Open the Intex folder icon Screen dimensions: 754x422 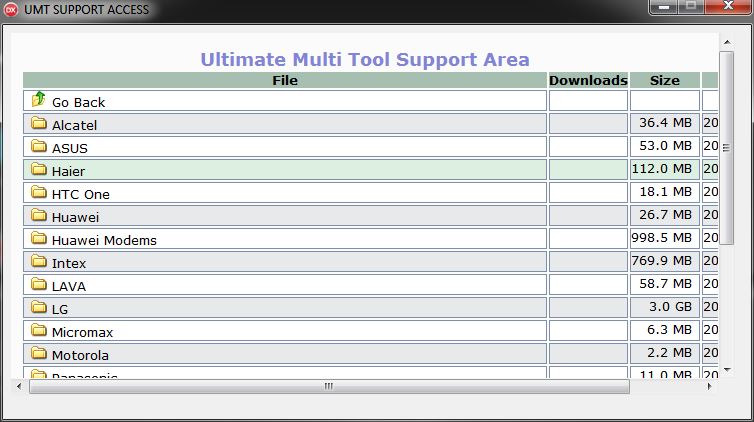pos(39,261)
